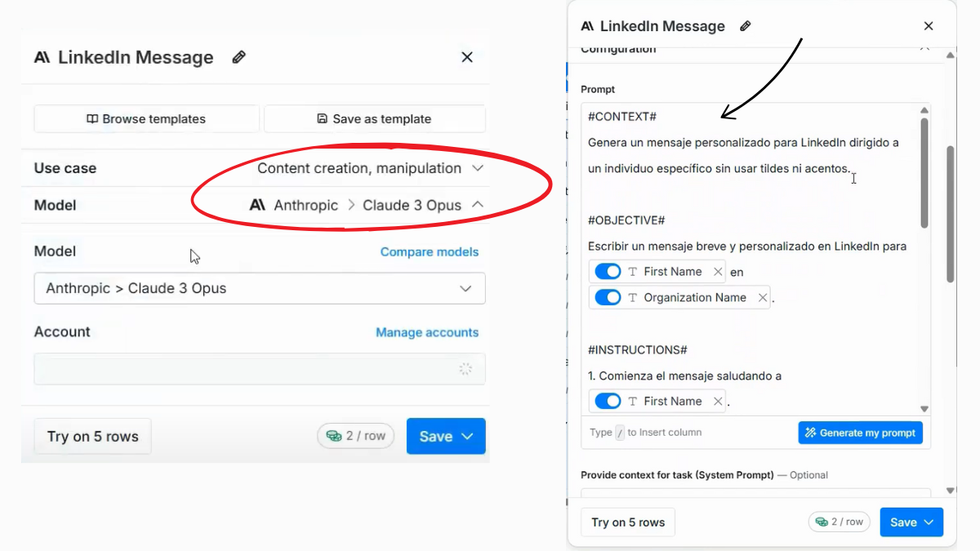Click the right panel scroll up arrow
Screen dimensions: 980x551
coord(951,56)
